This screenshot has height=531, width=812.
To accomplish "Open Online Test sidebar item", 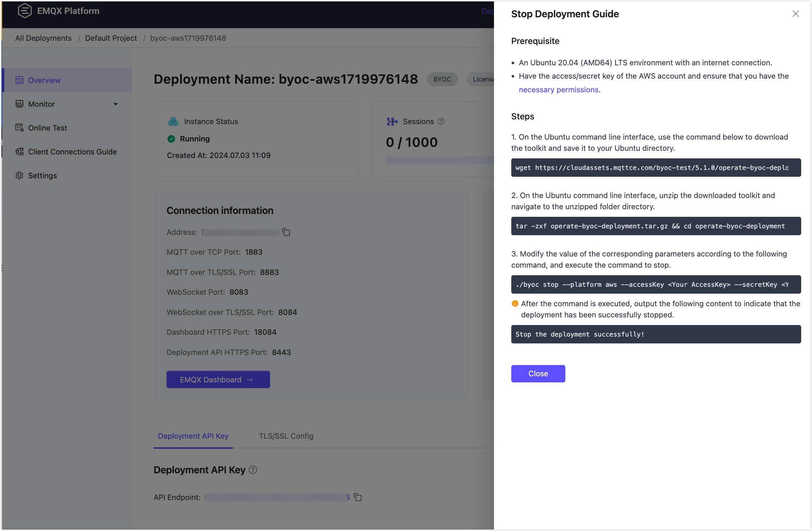I will (x=47, y=128).
